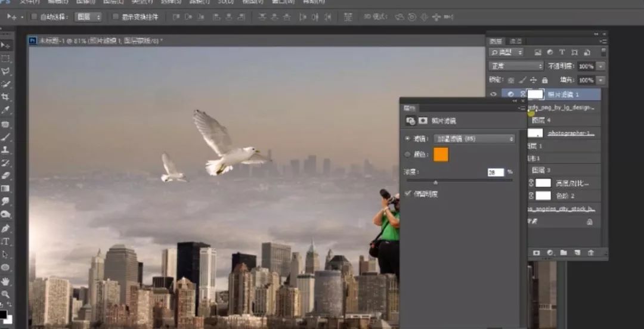This screenshot has height=329, width=644.
Task: Switch to the 图层 Layers tab
Action: (x=496, y=41)
